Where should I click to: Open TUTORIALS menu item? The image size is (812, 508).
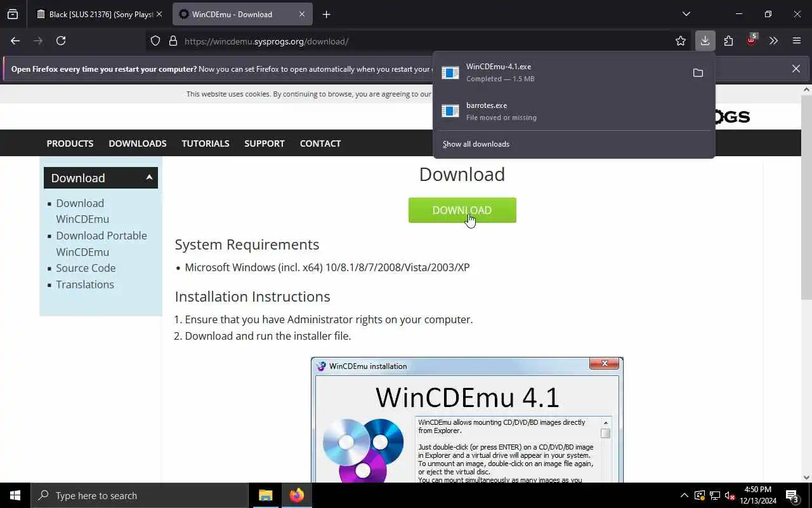(x=206, y=144)
